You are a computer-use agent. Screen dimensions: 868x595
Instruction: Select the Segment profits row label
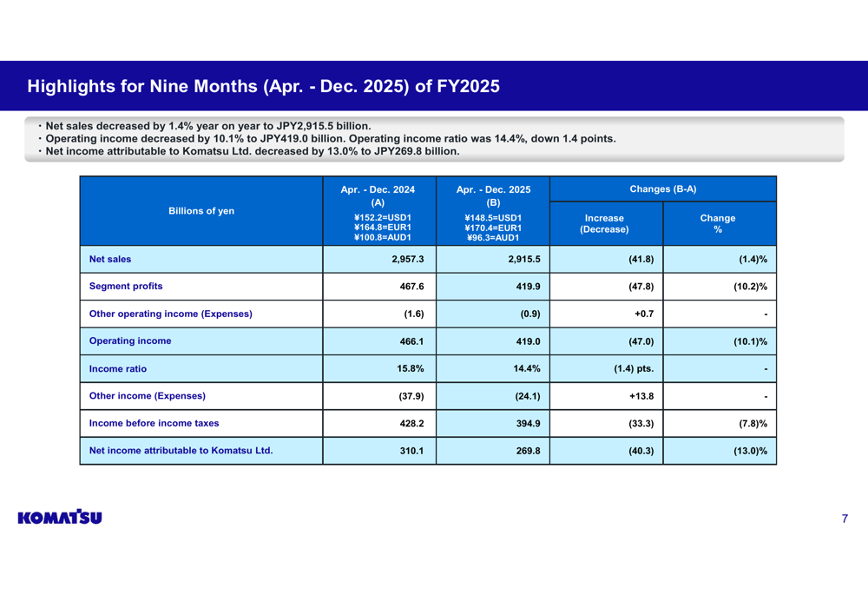126,287
